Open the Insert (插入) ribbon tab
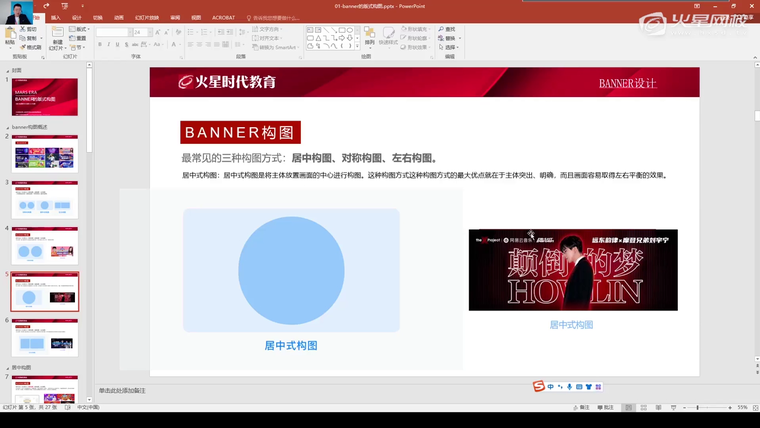 (x=55, y=17)
